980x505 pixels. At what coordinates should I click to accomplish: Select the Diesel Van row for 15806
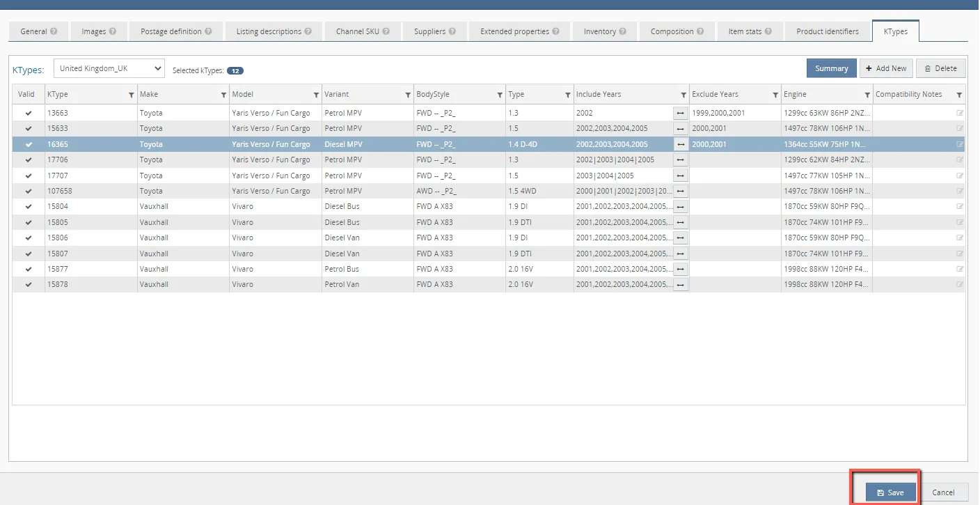point(489,238)
